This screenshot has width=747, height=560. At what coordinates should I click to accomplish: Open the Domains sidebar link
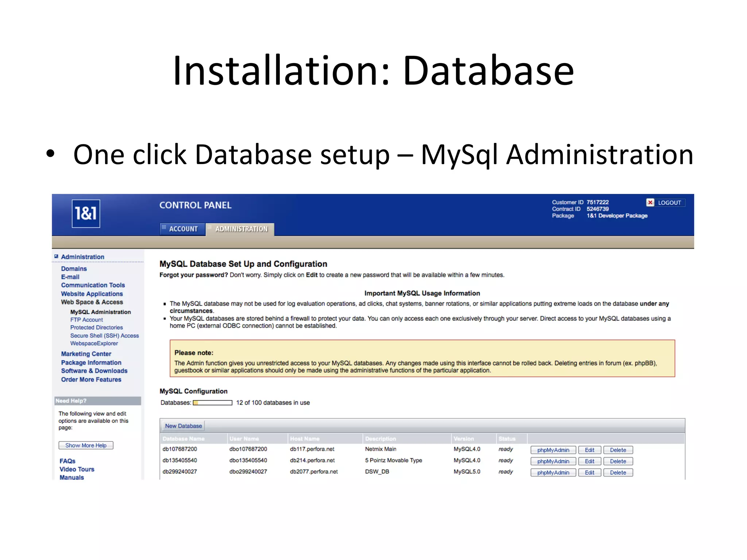pos(74,269)
